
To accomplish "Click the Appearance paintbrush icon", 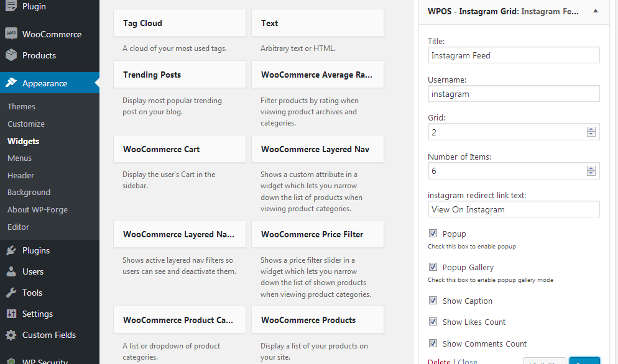I will coord(11,83).
